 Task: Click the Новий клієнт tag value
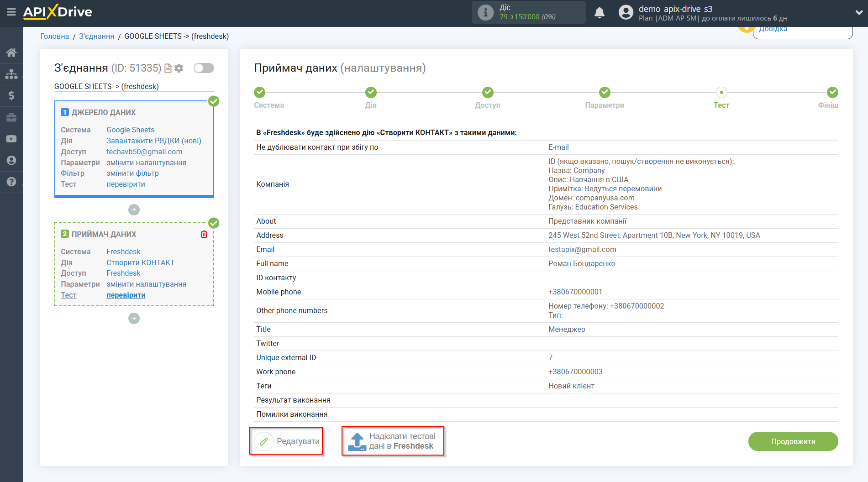[571, 386]
